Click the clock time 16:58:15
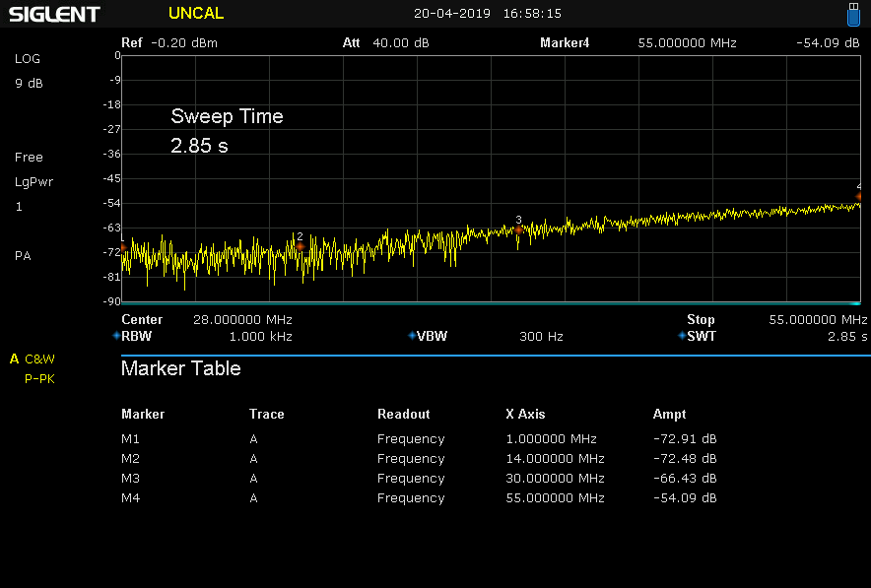The image size is (871, 588). click(x=532, y=14)
